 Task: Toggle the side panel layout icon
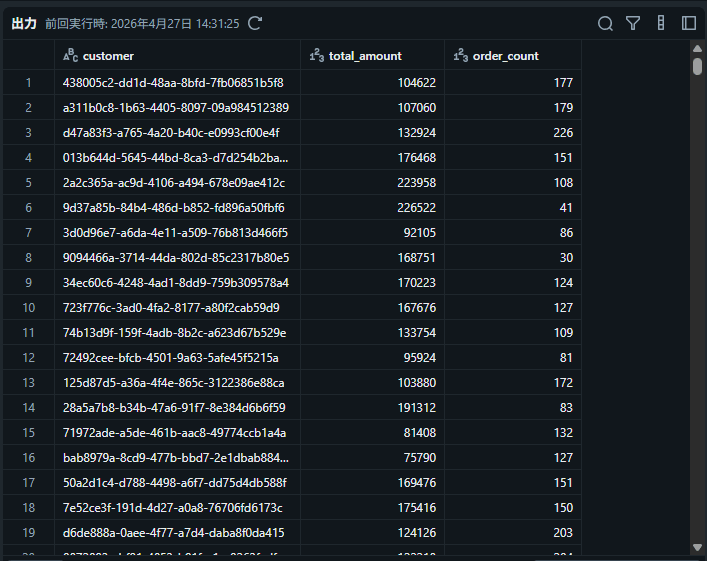pos(689,23)
